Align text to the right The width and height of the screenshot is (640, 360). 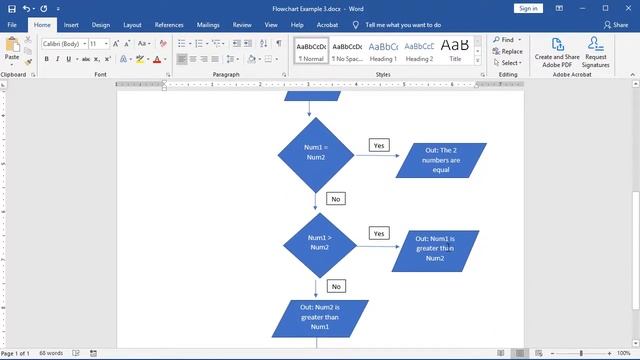click(x=204, y=60)
